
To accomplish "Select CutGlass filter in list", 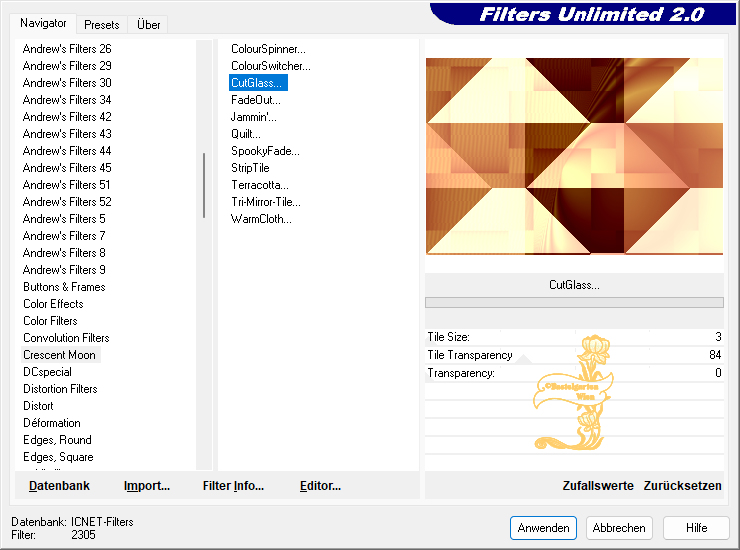I will coord(258,83).
